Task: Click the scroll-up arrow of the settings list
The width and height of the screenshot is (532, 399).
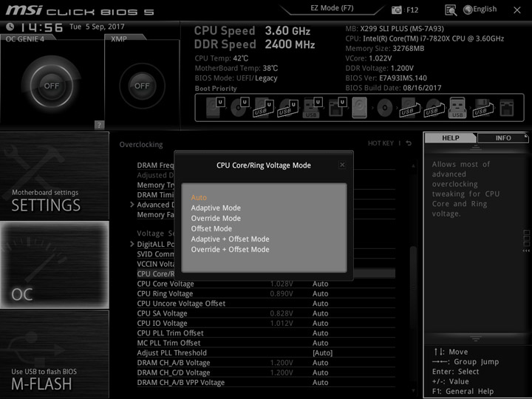Action: (x=413, y=166)
